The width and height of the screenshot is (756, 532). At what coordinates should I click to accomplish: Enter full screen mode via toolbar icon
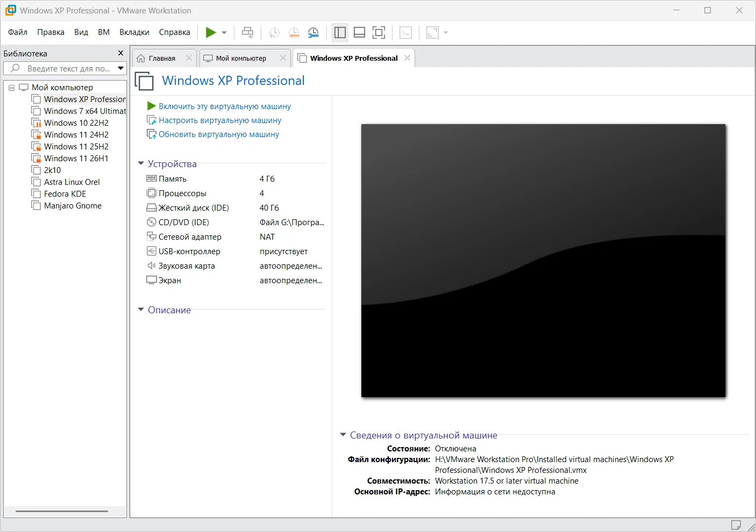(379, 33)
